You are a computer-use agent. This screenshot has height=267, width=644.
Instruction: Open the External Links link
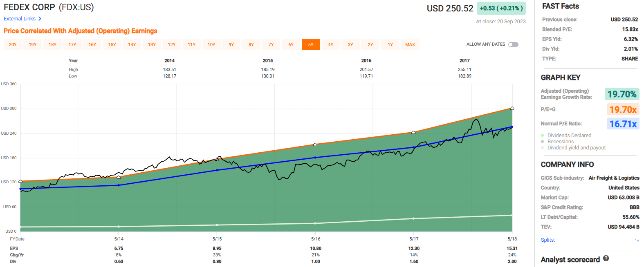20,19
